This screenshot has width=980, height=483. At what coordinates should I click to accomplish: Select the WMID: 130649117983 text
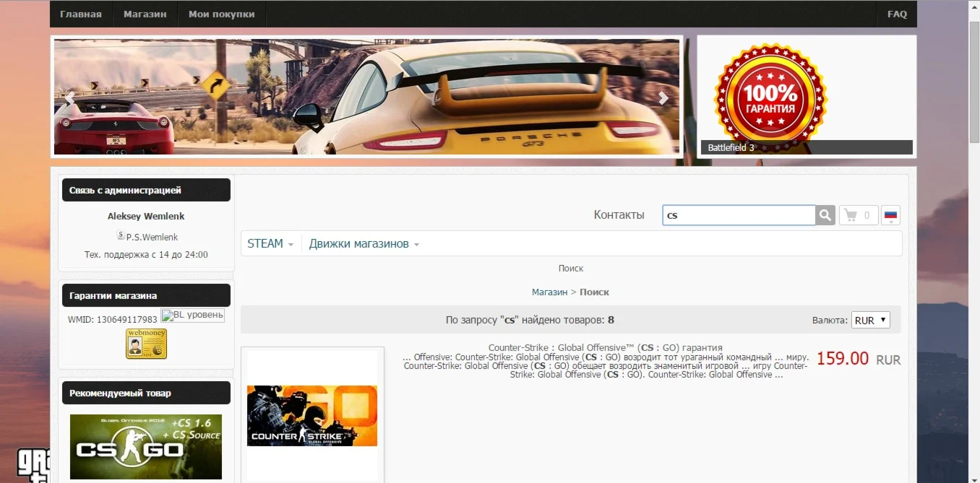(113, 319)
